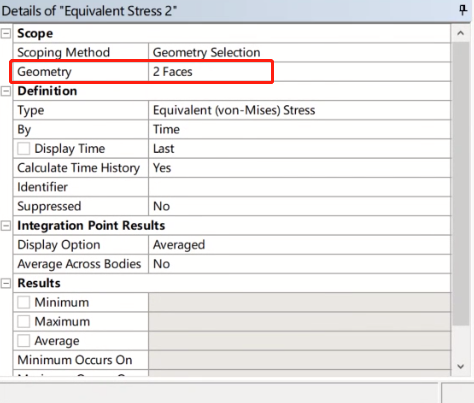
Task: Collapse the Results section
Action: click(6, 283)
